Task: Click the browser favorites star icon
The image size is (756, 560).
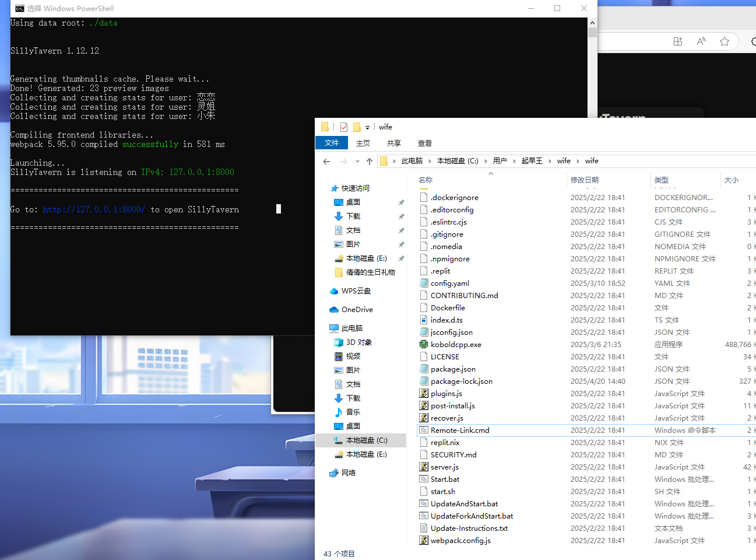Action: tap(725, 41)
